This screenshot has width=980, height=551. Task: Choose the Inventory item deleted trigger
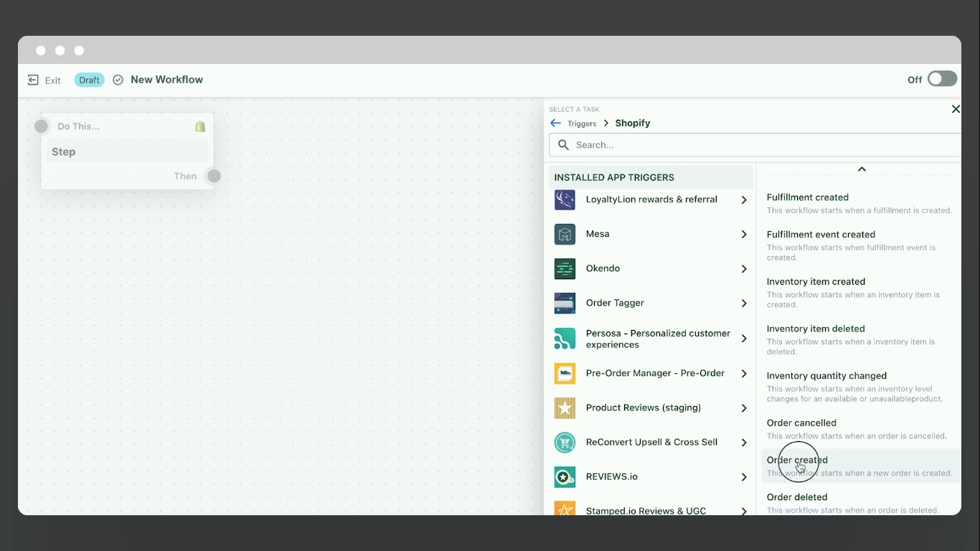[859, 339]
